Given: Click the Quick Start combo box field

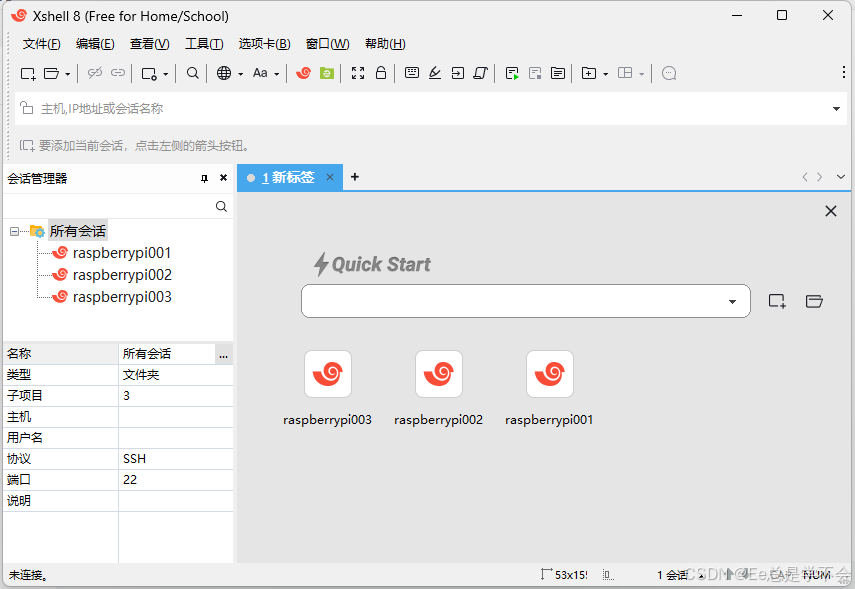Looking at the screenshot, I should (x=526, y=301).
